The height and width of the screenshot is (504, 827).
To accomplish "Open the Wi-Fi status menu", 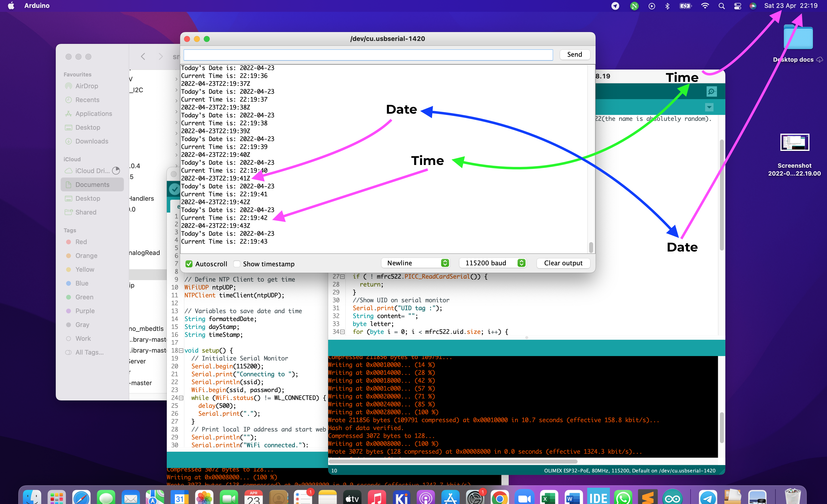I will (705, 6).
